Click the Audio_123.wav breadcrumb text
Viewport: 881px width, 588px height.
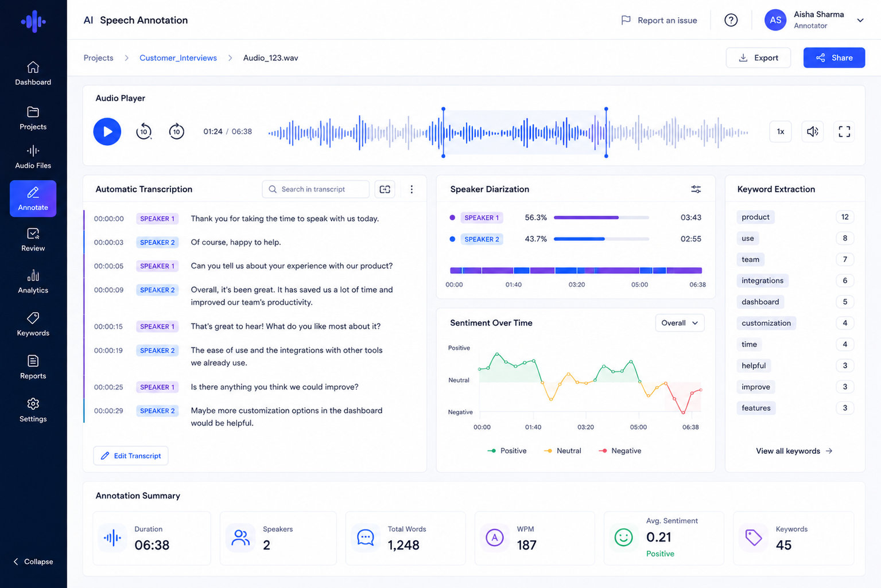click(270, 58)
